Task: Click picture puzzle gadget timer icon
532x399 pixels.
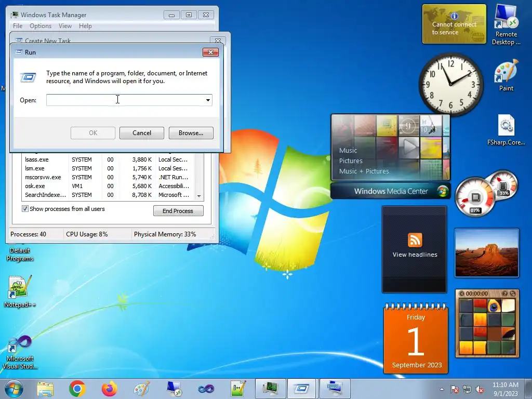Action: [x=461, y=294]
